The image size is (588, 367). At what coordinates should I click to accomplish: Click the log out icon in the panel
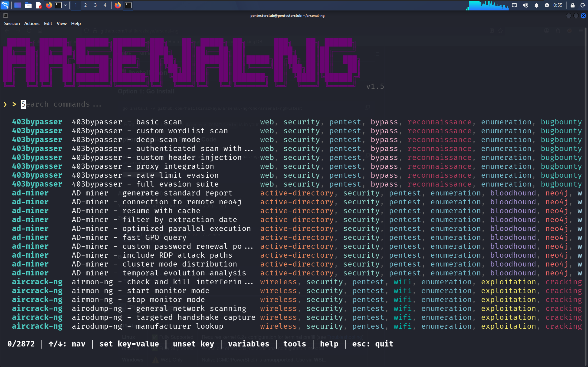click(x=583, y=5)
